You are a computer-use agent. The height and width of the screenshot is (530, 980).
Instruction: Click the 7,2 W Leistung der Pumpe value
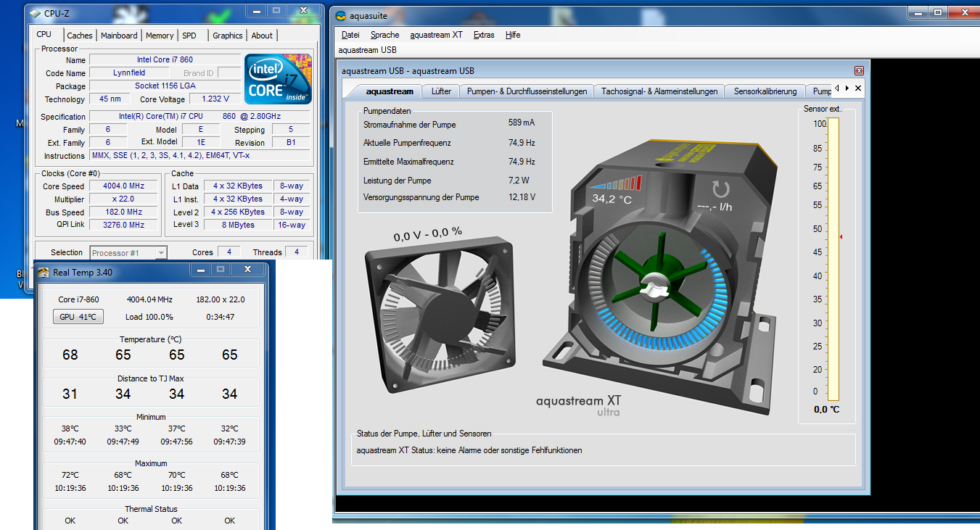click(519, 180)
